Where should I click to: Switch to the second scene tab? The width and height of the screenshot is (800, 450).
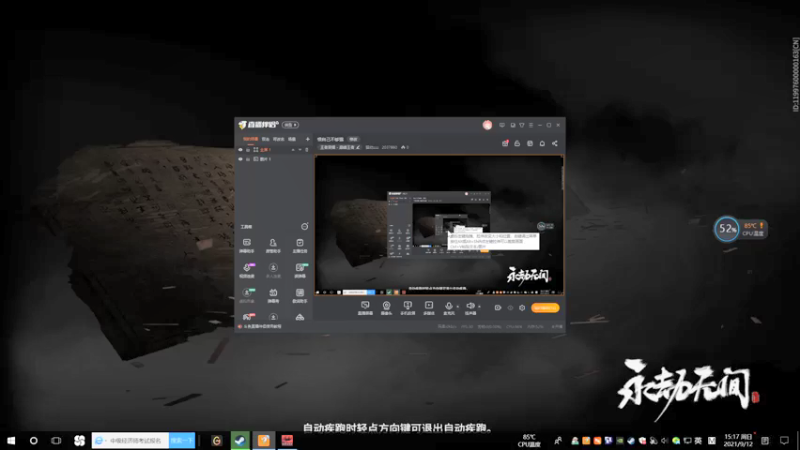click(x=265, y=139)
